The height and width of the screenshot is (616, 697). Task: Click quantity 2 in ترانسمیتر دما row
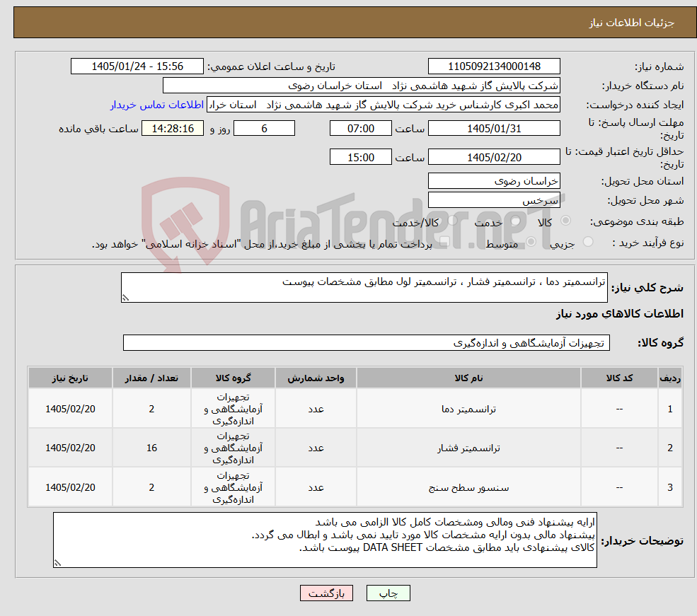click(x=151, y=409)
